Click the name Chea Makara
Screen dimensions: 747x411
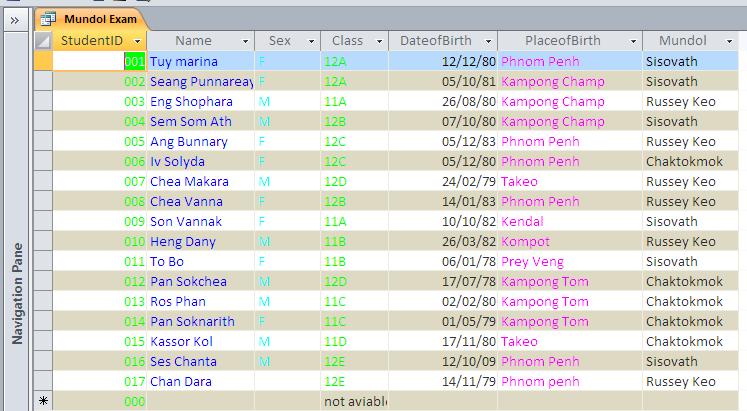[189, 181]
